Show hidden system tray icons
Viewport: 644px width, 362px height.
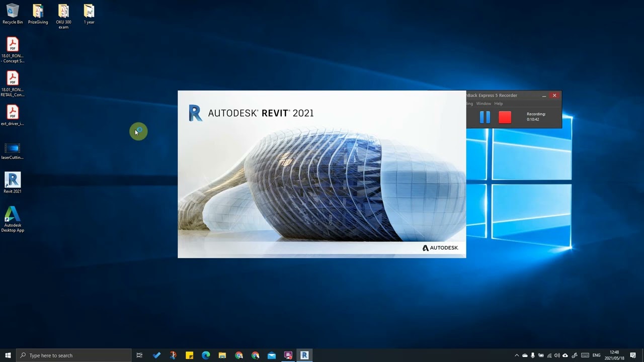click(x=517, y=355)
